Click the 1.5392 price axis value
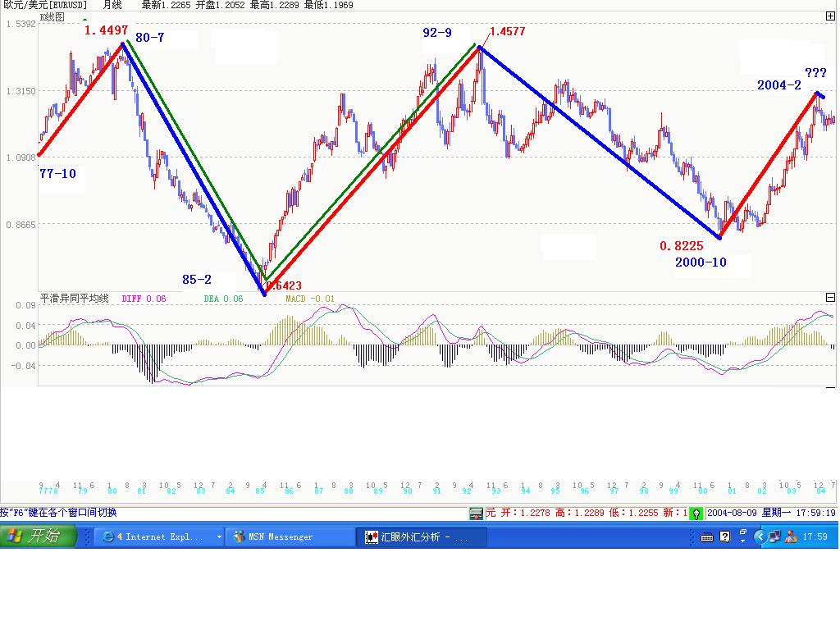Screen dimensions: 840x630 [21, 24]
